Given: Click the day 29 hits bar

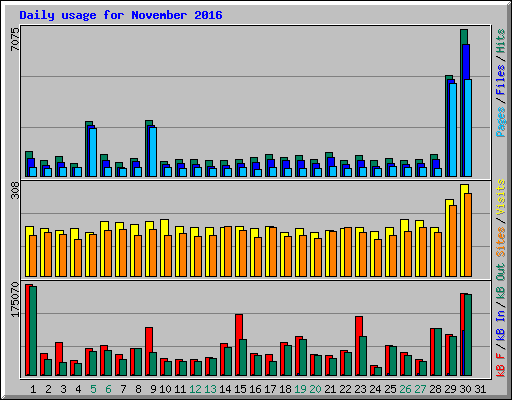Looking at the screenshot, I should point(448,126).
